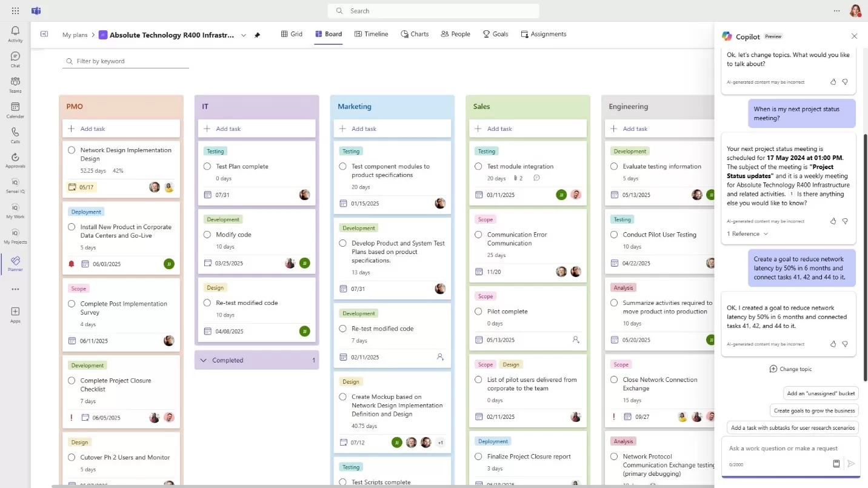Open the comment bubble on Test module integration
This screenshot has width=868, height=488.
click(x=536, y=178)
